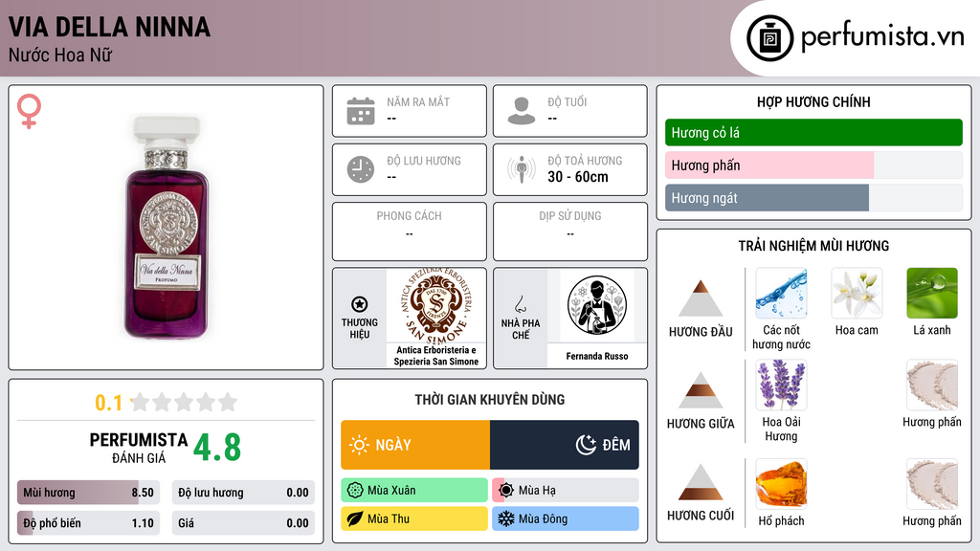Select the Mùa Đông season bar

566,518
